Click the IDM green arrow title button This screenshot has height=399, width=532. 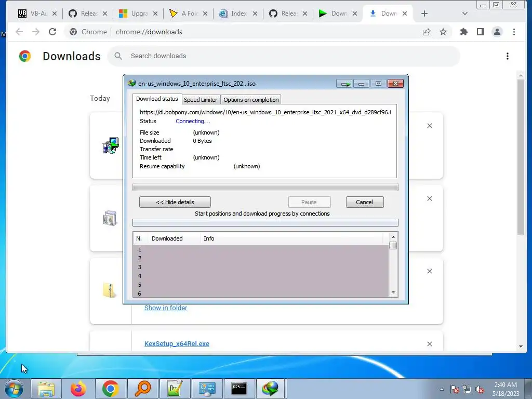[x=345, y=84]
